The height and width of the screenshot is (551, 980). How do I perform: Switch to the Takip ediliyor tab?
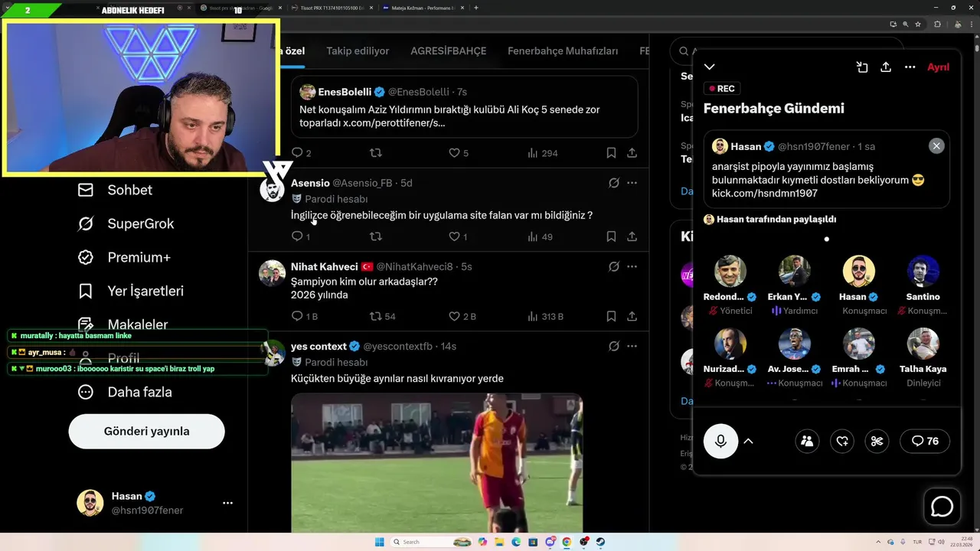click(x=358, y=51)
